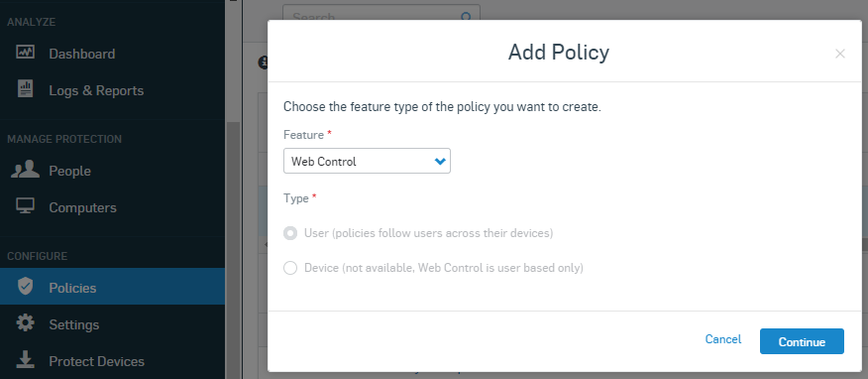Viewport: 868px width, 379px height.
Task: Open Logs & Reports section
Action: point(96,90)
